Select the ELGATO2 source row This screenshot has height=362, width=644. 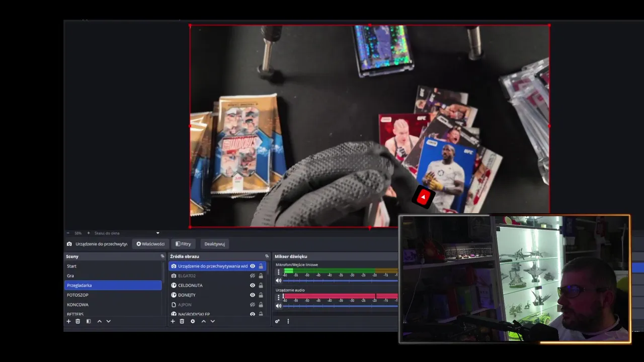click(x=217, y=276)
